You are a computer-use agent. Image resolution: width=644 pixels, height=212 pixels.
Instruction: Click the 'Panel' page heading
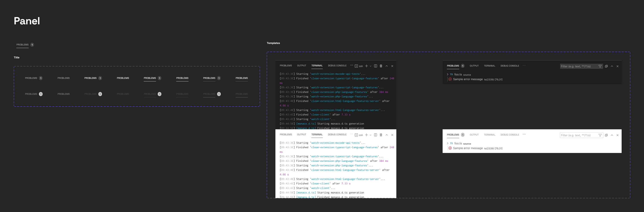(x=27, y=21)
